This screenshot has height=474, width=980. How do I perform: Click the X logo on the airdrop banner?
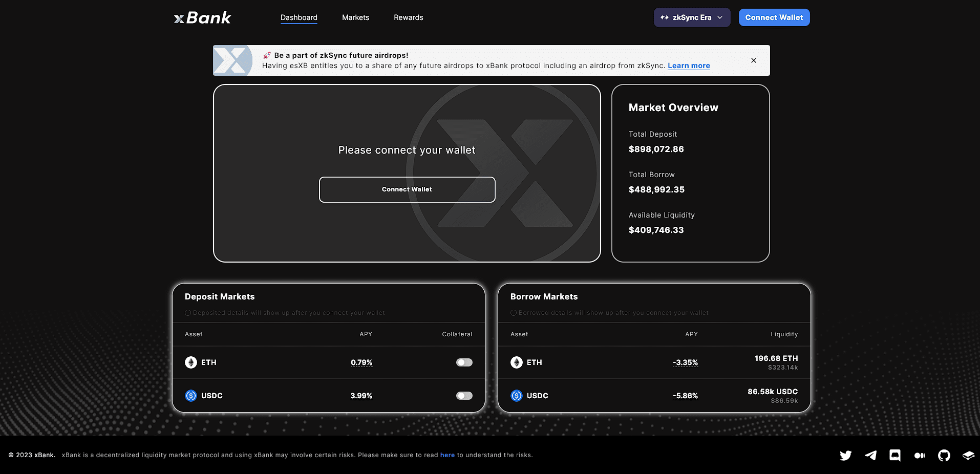pos(233,60)
